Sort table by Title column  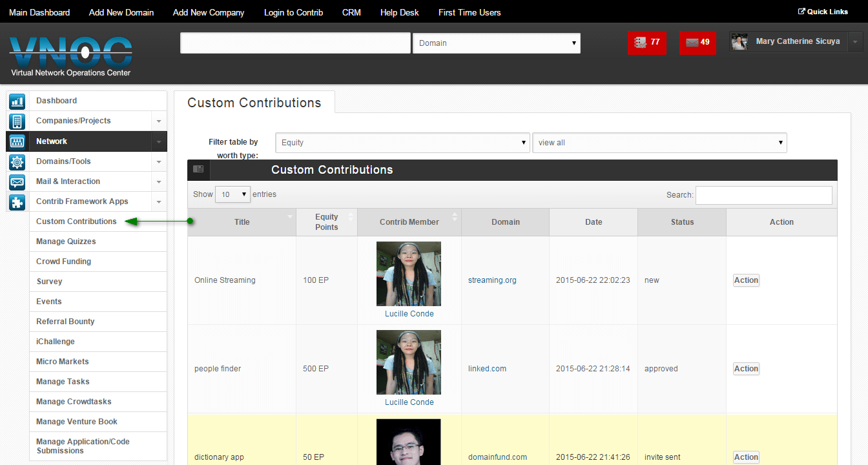[x=242, y=222]
